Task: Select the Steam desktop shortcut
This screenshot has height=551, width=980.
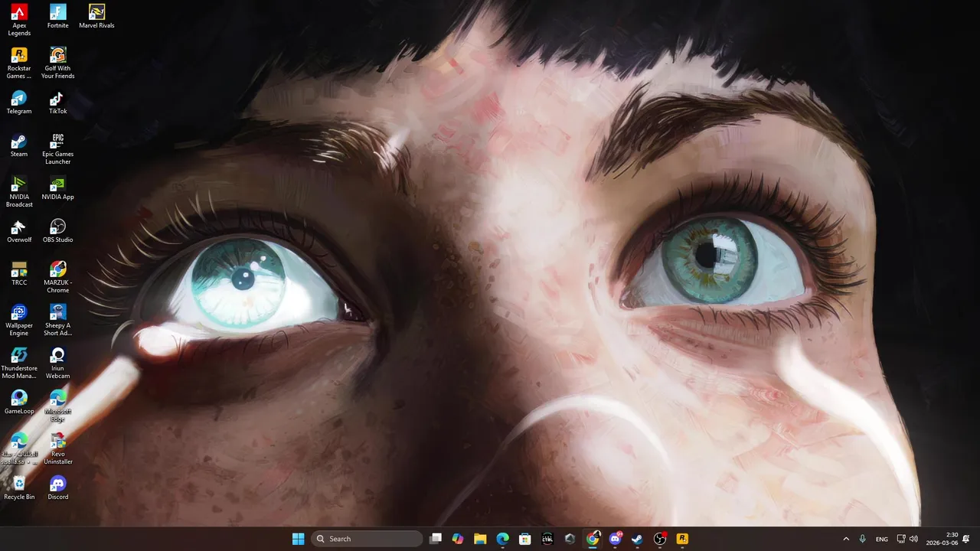Action: 19,145
